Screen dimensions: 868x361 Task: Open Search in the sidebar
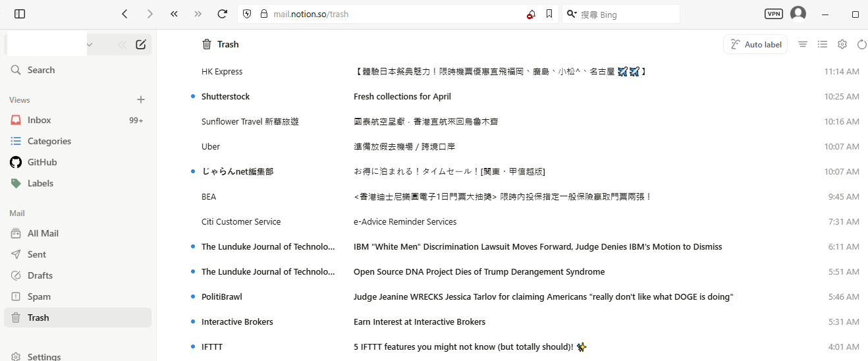(x=41, y=70)
